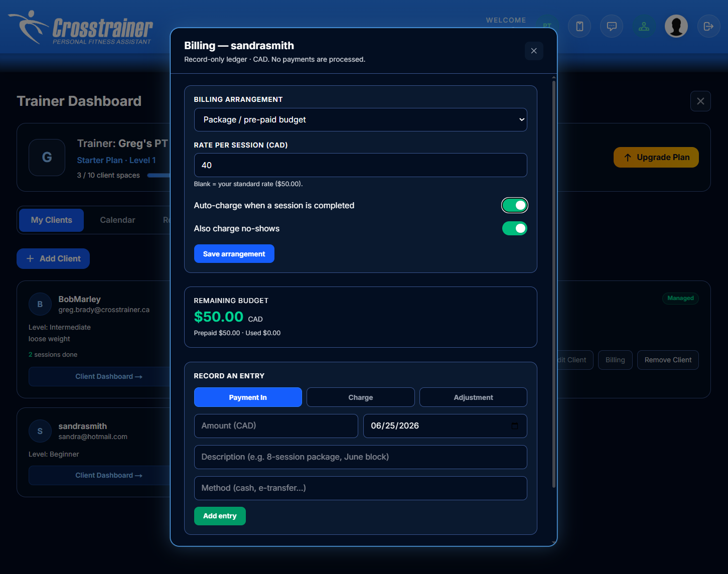
Task: Click the Amount (CAD) field
Action: coord(276,426)
